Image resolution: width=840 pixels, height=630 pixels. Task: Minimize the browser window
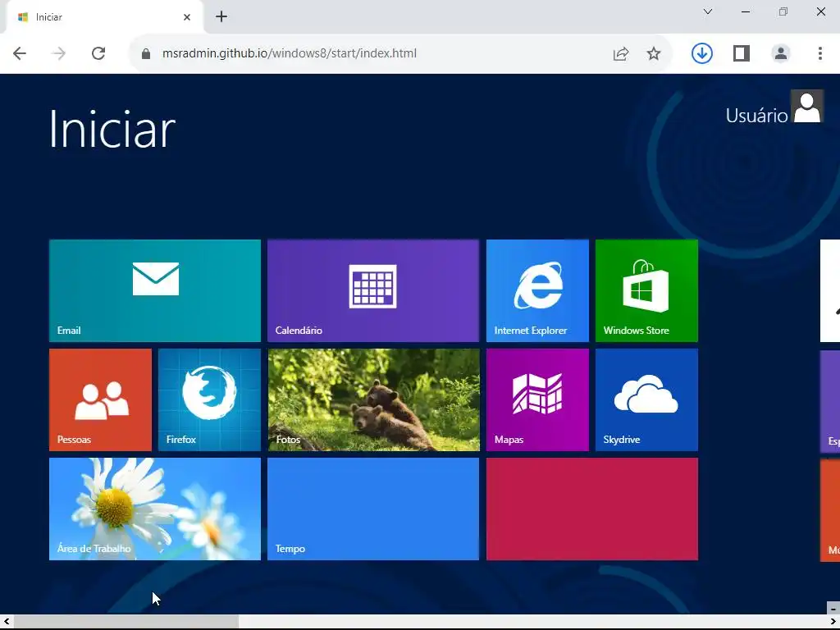745,11
